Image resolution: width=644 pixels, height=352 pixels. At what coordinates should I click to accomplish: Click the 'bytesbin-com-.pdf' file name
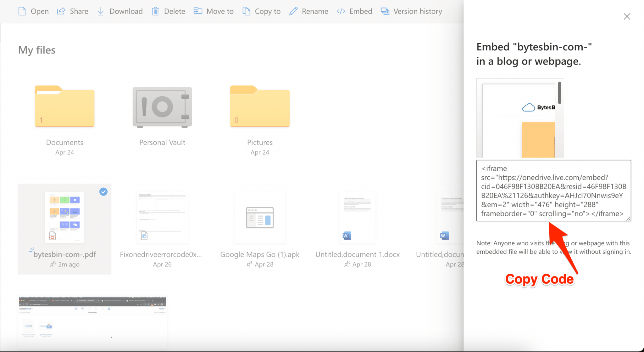pyautogui.click(x=65, y=254)
